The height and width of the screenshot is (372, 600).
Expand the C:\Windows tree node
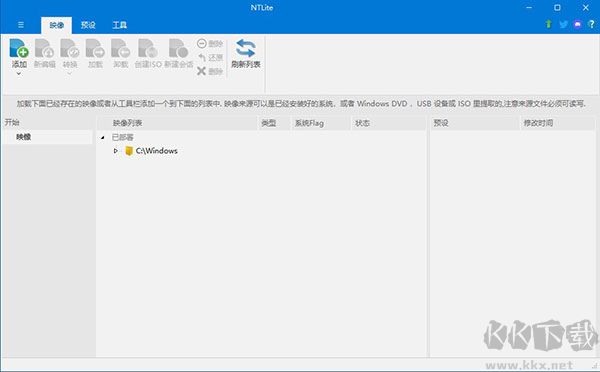116,151
